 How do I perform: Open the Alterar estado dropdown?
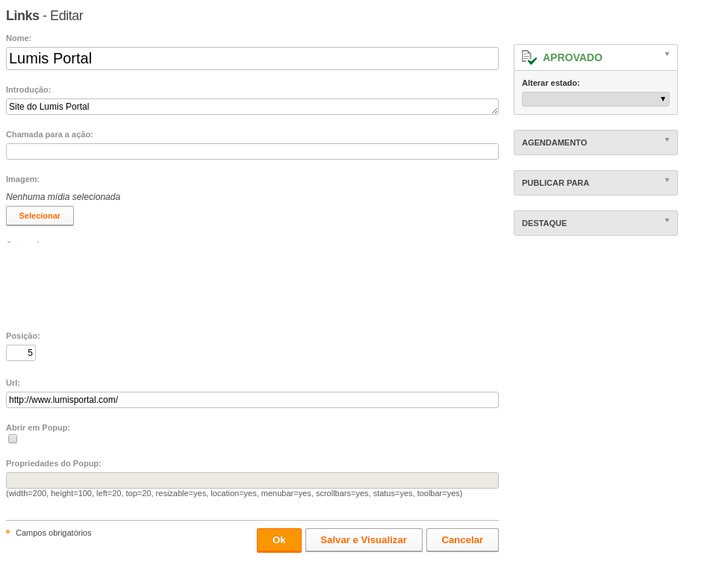(595, 99)
